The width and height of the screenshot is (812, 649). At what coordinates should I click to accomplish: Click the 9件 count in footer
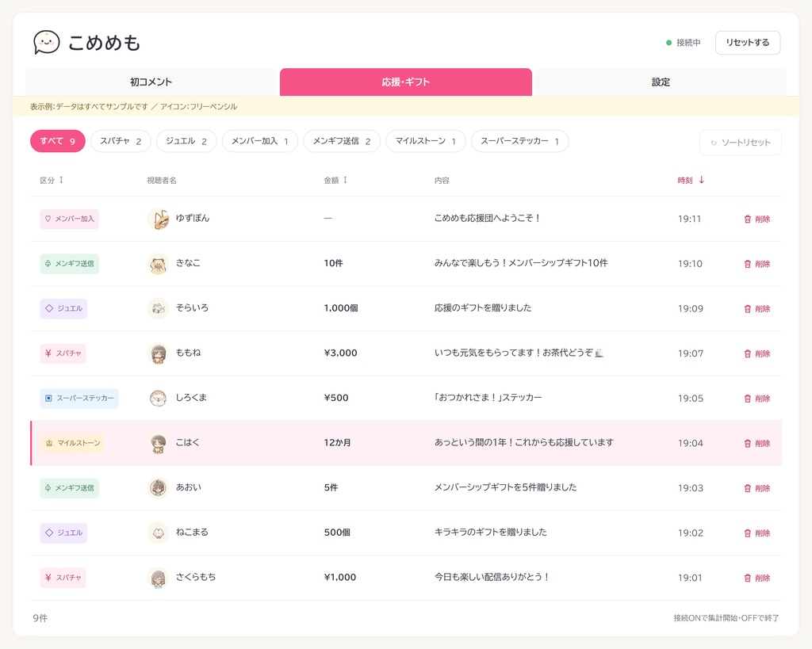40,618
